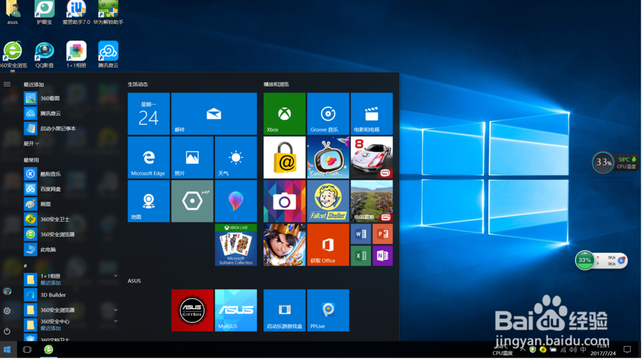Screen dimensions: 644x363
Task: Launch the Asphalt 8 racing tile
Action: pos(372,158)
